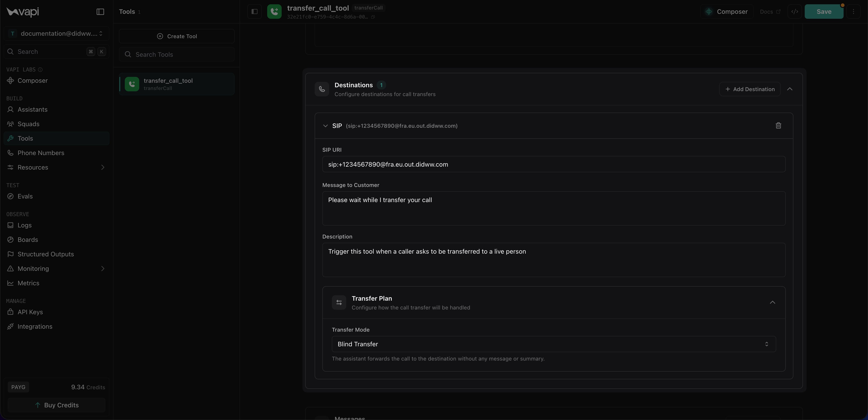Toggle the tools list panel icon

click(x=254, y=12)
